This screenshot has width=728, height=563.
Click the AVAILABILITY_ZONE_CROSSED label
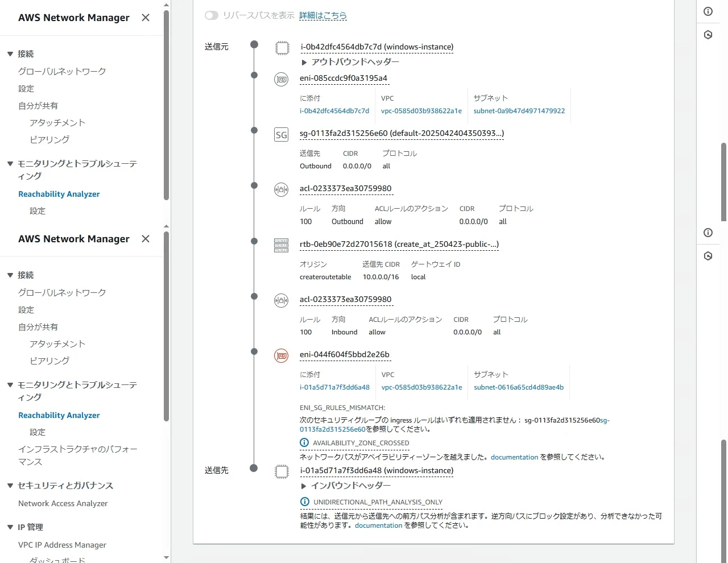point(361,443)
